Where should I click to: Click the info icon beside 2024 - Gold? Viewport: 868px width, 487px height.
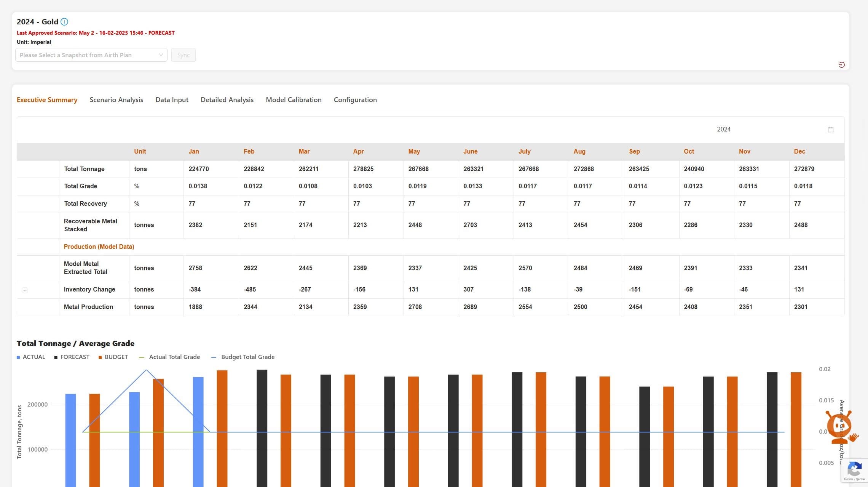tap(64, 22)
